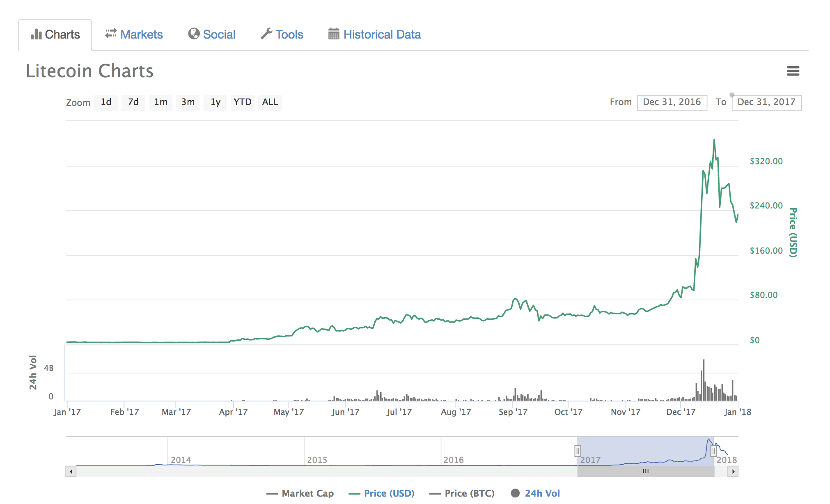Viewport: 830px width, 504px height.
Task: Click the exchange arrows icon beside Markets
Action: tap(111, 34)
